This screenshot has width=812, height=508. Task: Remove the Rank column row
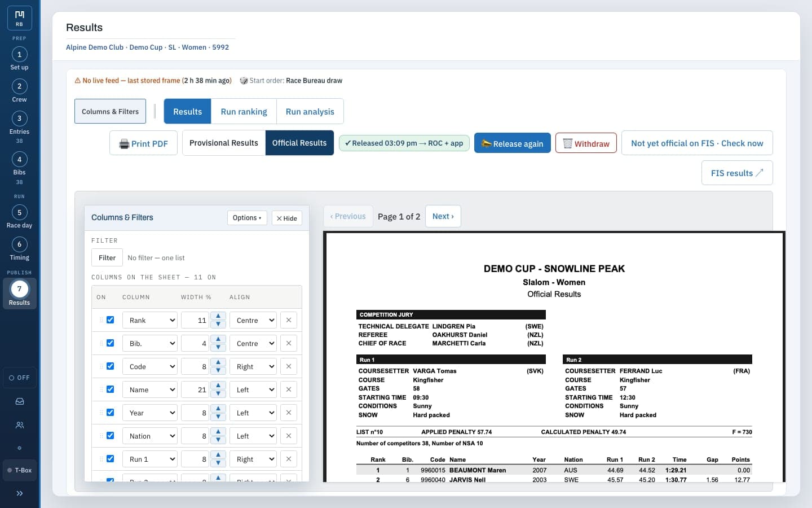coord(289,320)
